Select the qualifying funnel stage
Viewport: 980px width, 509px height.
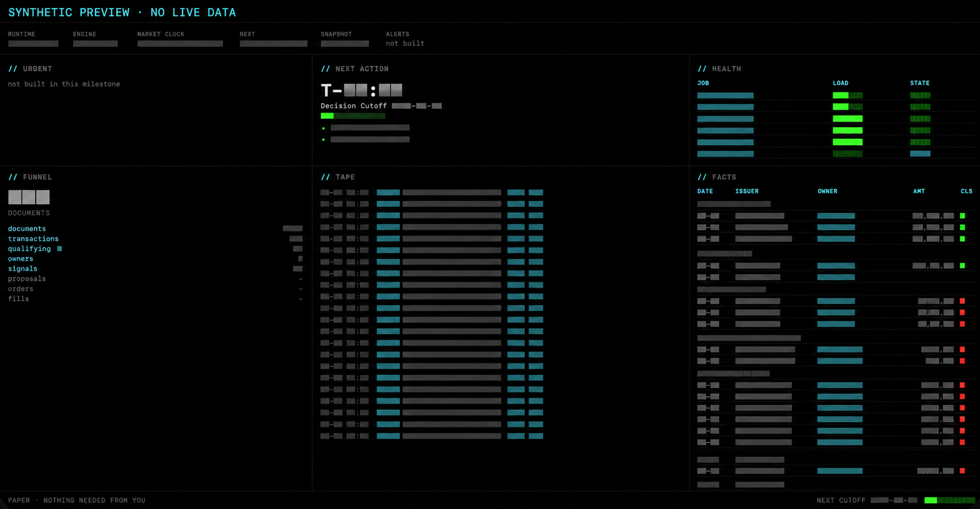click(x=155, y=248)
